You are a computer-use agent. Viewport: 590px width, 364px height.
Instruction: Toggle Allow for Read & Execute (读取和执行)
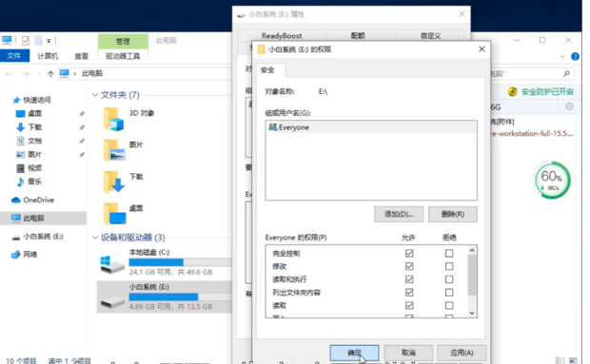coord(409,279)
